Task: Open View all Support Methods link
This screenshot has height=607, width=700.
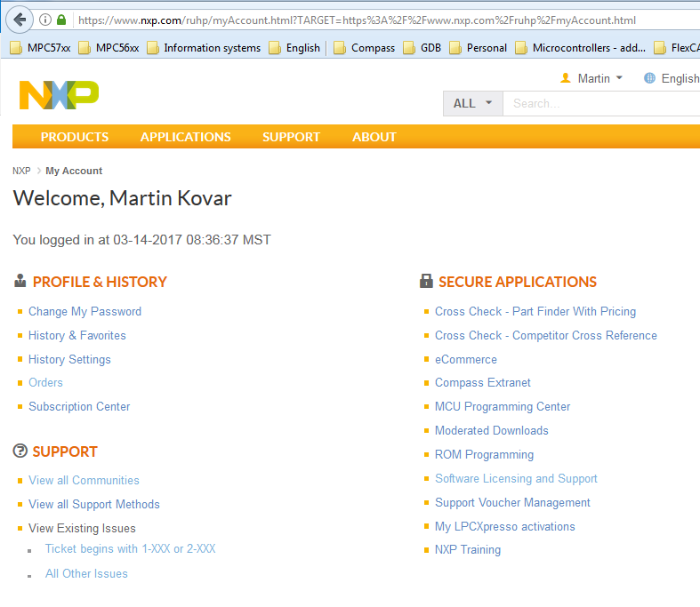Action: (94, 504)
